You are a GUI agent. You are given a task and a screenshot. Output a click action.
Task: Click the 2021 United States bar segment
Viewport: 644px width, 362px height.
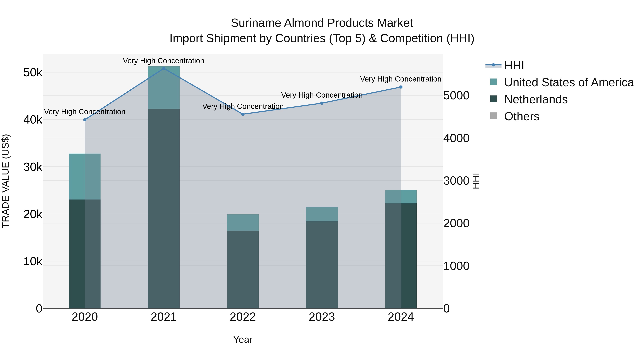click(164, 87)
